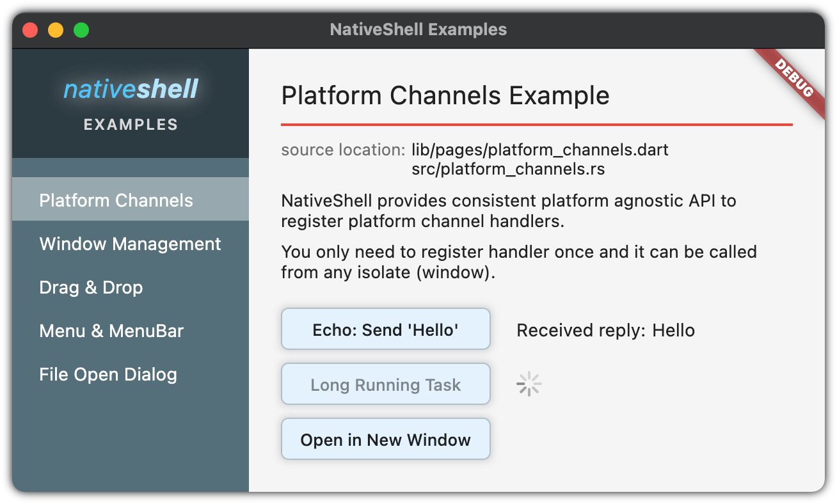This screenshot has width=837, height=504.
Task: Click the loading spinner beside Long Running Task
Action: (529, 384)
